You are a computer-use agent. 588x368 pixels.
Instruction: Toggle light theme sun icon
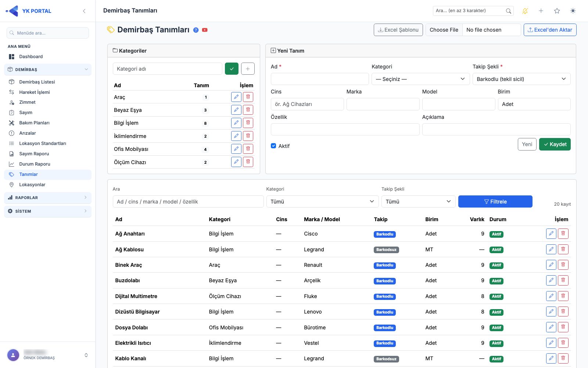573,11
